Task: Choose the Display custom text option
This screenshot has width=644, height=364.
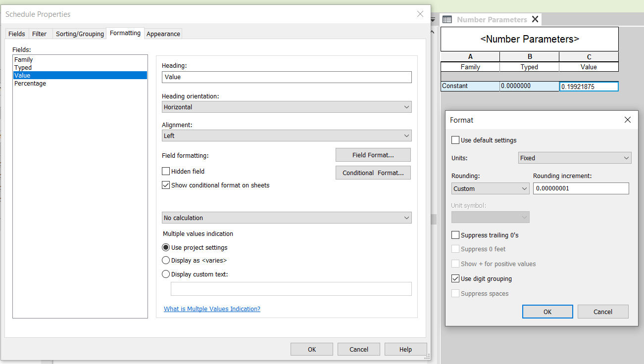Action: [x=165, y=274]
